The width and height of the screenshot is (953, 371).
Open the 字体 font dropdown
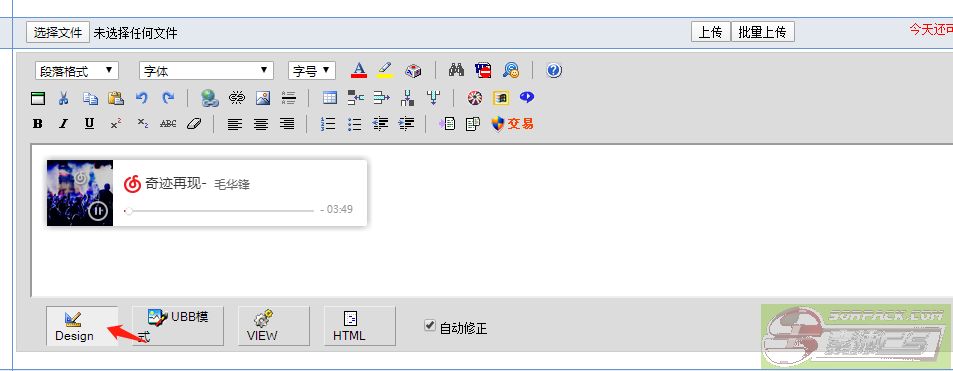click(206, 71)
